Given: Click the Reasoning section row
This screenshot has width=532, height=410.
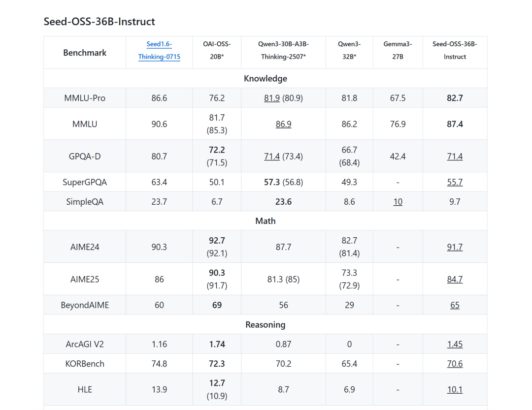Looking at the screenshot, I should (x=266, y=324).
